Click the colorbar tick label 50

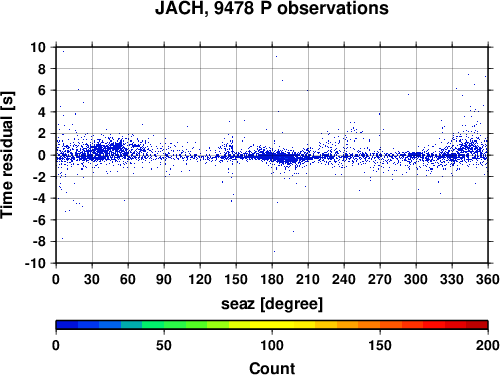click(x=164, y=345)
